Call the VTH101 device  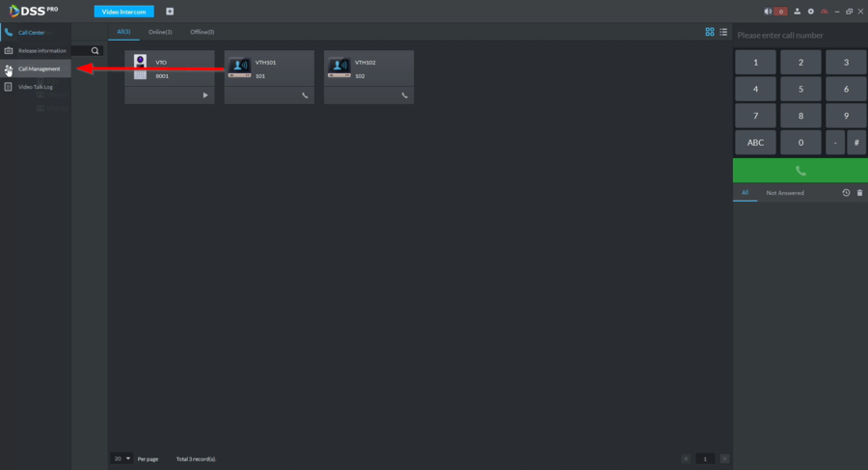305,96
